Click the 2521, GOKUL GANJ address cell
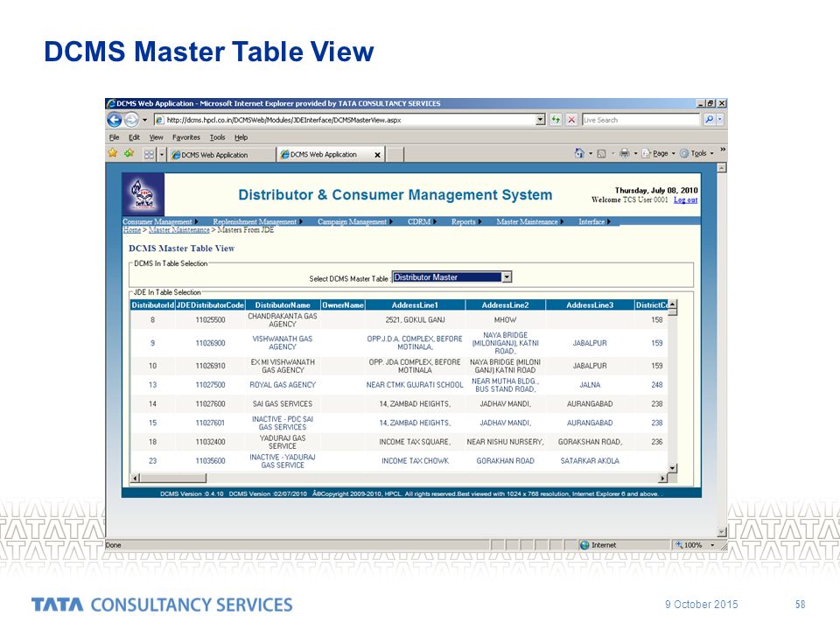 click(415, 320)
